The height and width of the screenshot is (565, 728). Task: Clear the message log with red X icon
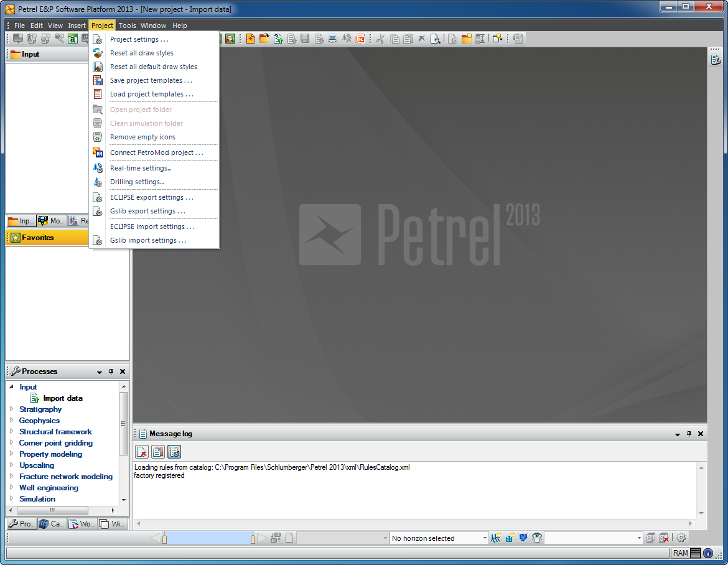(x=142, y=452)
